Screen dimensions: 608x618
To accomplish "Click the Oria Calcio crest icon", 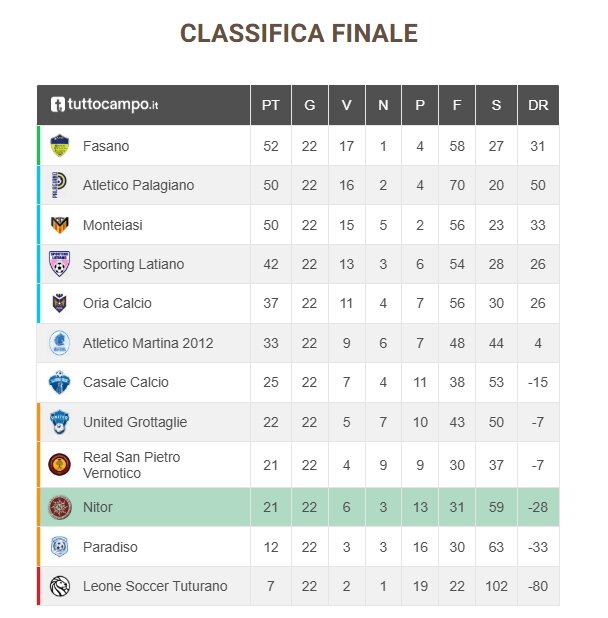I will [x=59, y=303].
